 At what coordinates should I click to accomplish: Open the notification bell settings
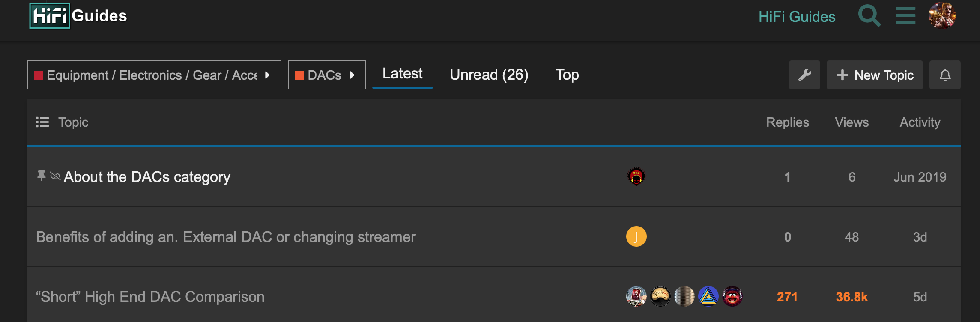[x=945, y=75]
